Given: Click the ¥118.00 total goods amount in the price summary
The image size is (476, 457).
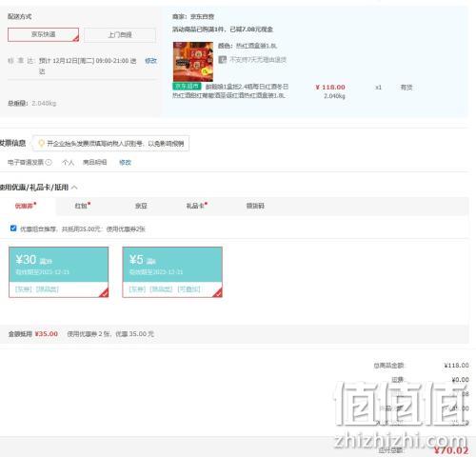Looking at the screenshot, I should (x=457, y=366).
